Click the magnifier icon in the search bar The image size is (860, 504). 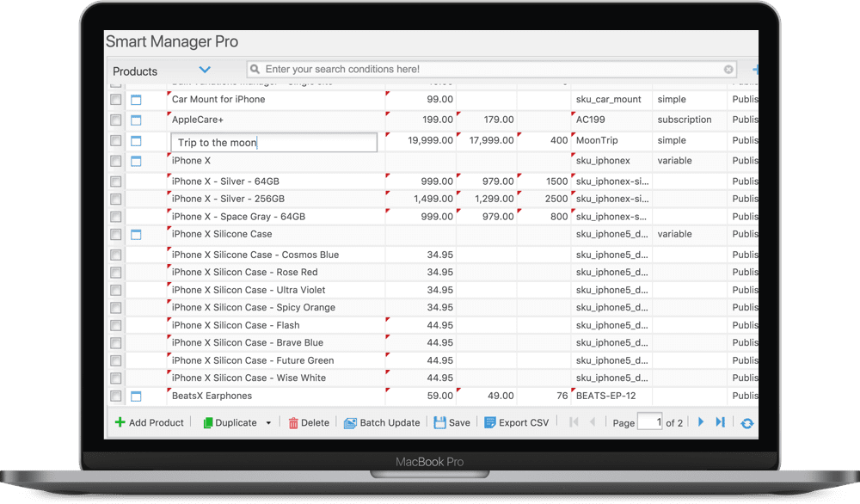(x=255, y=69)
